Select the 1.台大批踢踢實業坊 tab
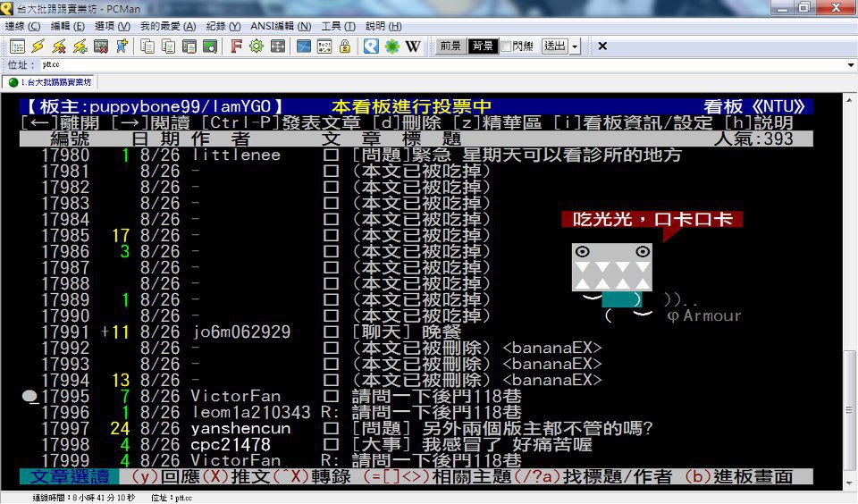 point(50,82)
